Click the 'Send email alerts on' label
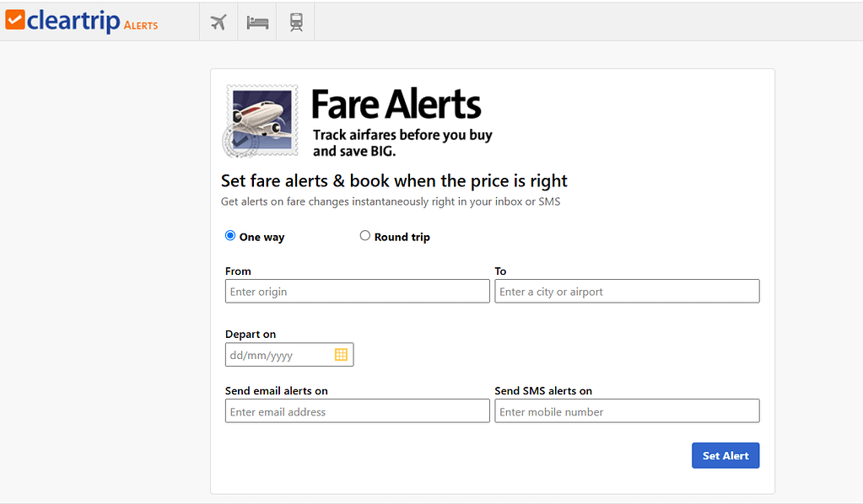Viewport: 863px width, 504px height. click(x=277, y=391)
